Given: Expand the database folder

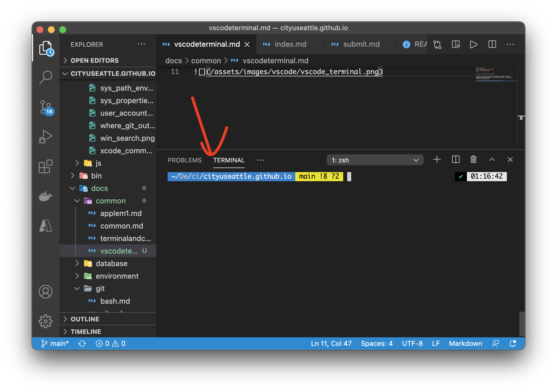Looking at the screenshot, I should [108, 264].
